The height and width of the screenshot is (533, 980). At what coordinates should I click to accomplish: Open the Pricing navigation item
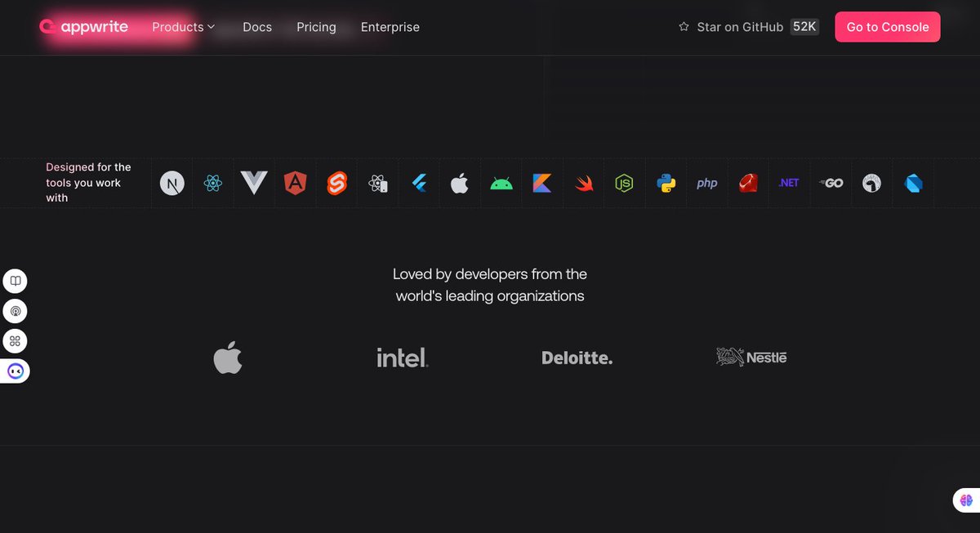coord(316,27)
